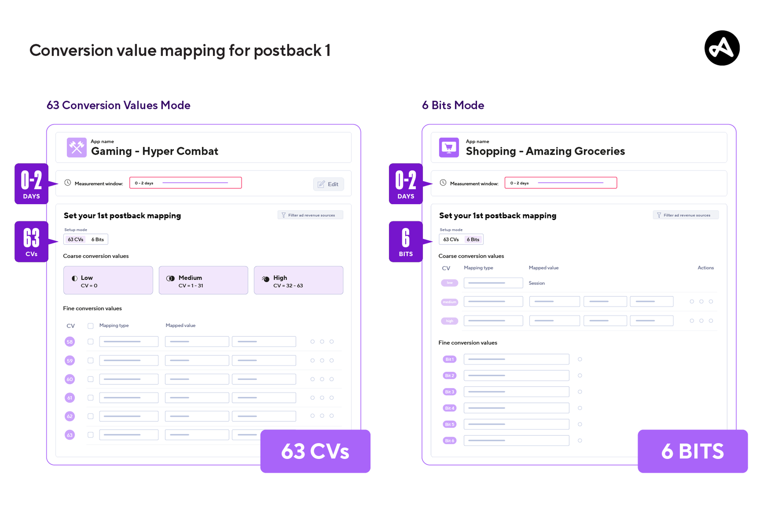Screen dimensions: 763x532
Task: Click the clock icon in Amazing Groceries panel
Action: tap(443, 183)
